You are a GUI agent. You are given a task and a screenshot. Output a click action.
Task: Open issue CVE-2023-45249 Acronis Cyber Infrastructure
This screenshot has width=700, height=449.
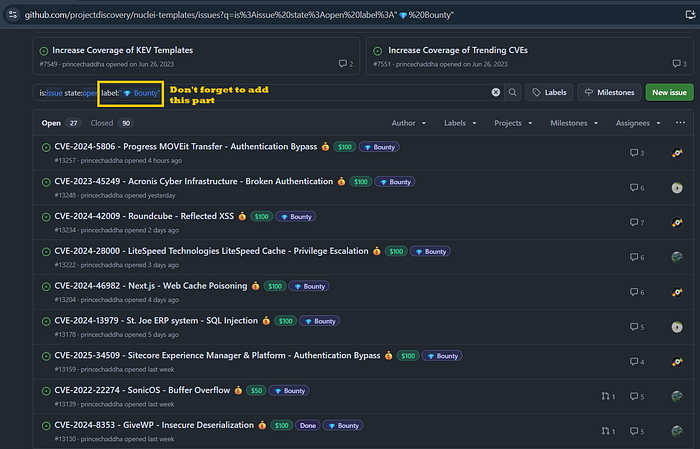(194, 182)
